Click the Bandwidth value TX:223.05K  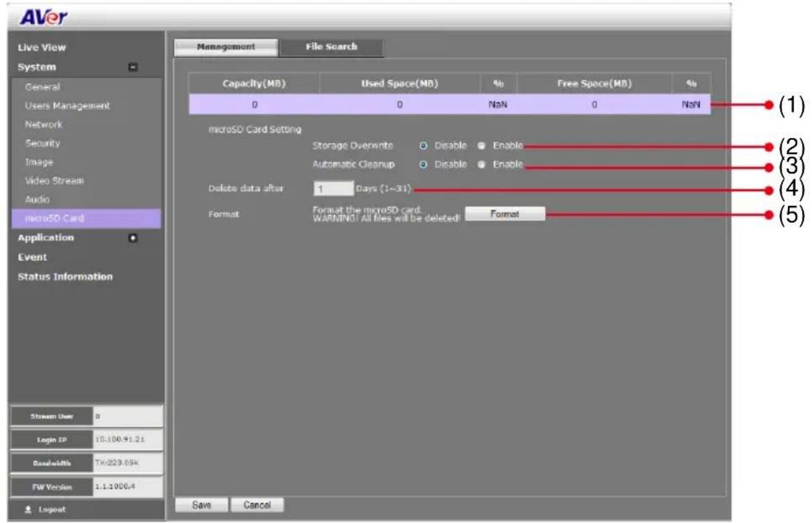[x=128, y=463]
